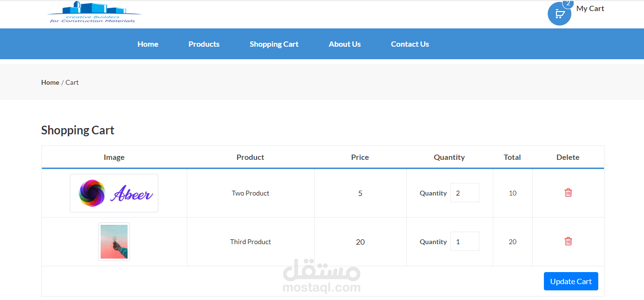Open the Abeer product image thumbnail
644x300 pixels.
click(x=114, y=193)
